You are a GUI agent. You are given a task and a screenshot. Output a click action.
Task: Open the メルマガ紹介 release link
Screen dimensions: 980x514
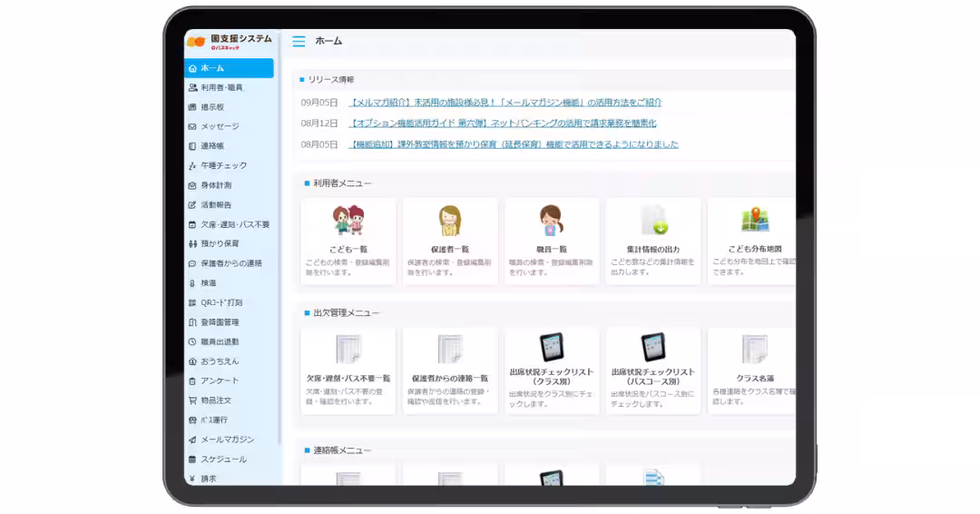coord(505,103)
